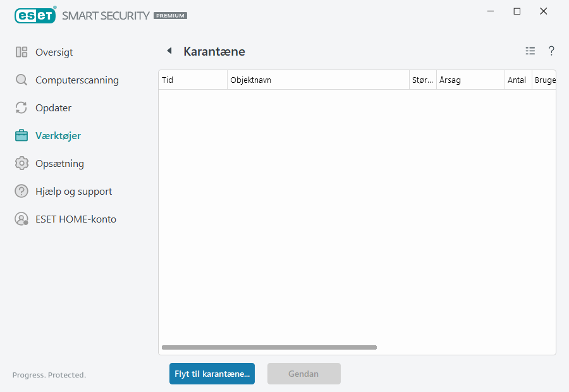Image resolution: width=569 pixels, height=392 pixels.
Task: Select the Computerscanning magnifier icon
Action: 21,80
